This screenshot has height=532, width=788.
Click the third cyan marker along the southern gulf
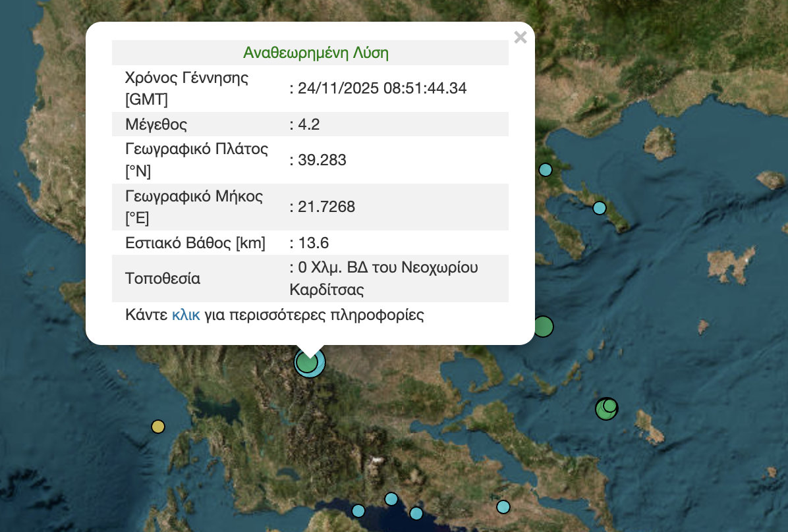(416, 513)
